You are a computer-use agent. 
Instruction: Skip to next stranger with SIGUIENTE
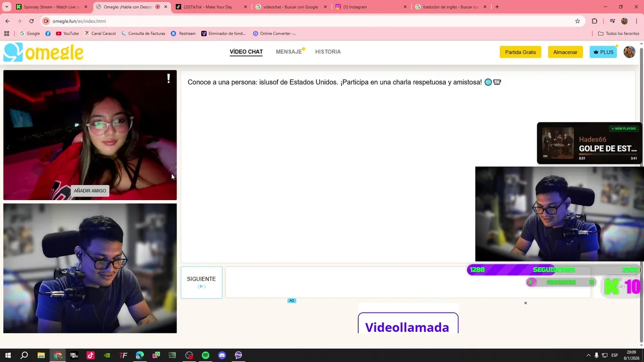[x=201, y=283]
